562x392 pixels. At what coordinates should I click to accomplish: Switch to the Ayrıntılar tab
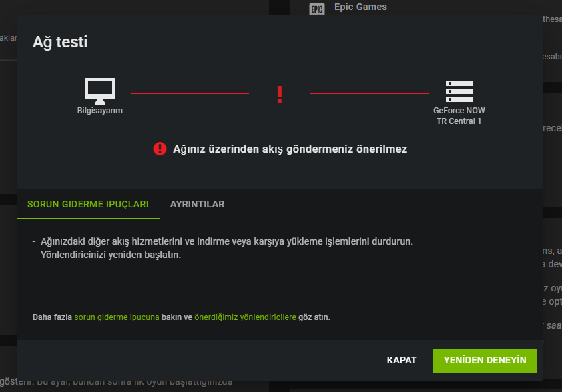(x=197, y=204)
